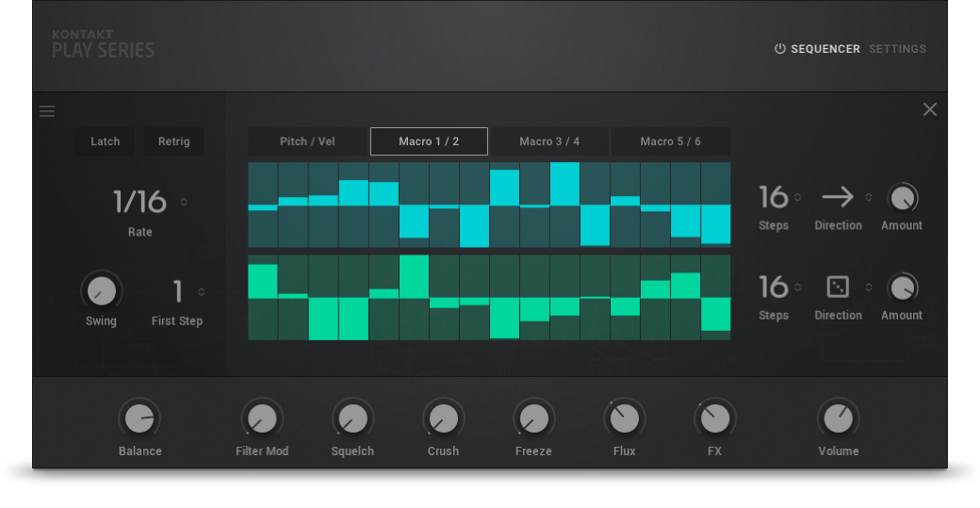This screenshot has width=980, height=508.
Task: Click the upper lane arrow Direction icon
Action: [838, 198]
